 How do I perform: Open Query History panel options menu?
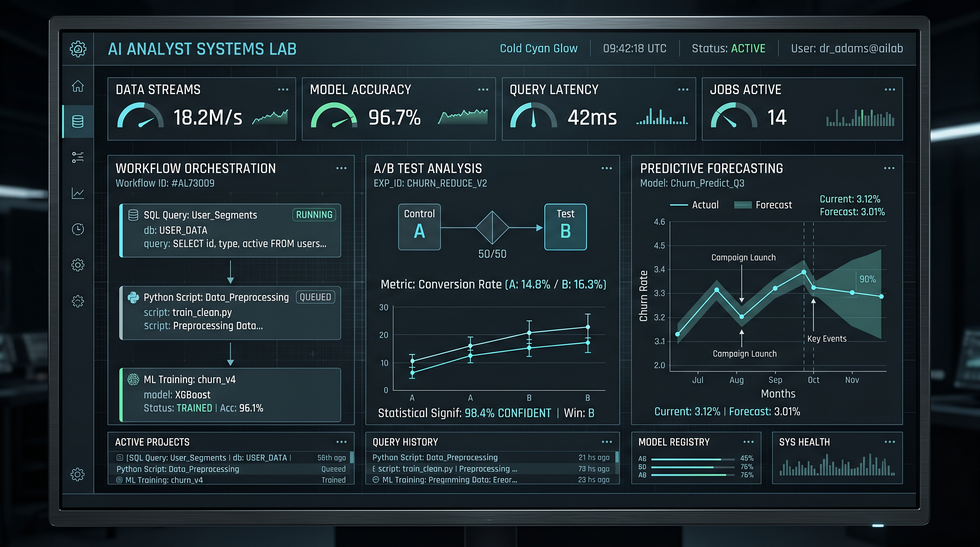click(x=607, y=442)
